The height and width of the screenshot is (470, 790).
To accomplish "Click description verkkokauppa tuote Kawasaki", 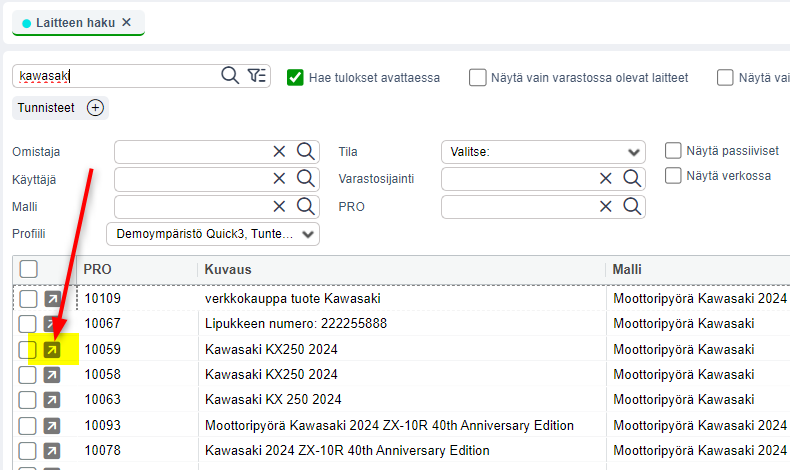I will (293, 299).
